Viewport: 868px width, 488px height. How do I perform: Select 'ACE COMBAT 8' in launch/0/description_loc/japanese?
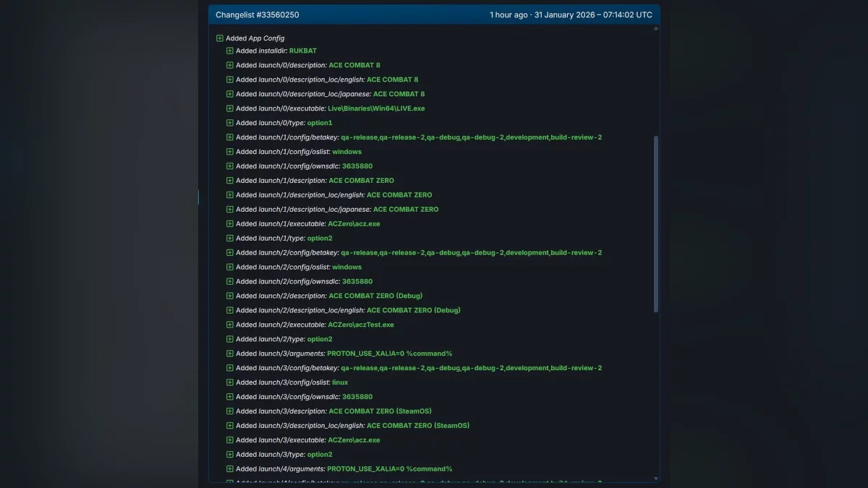[x=399, y=94]
